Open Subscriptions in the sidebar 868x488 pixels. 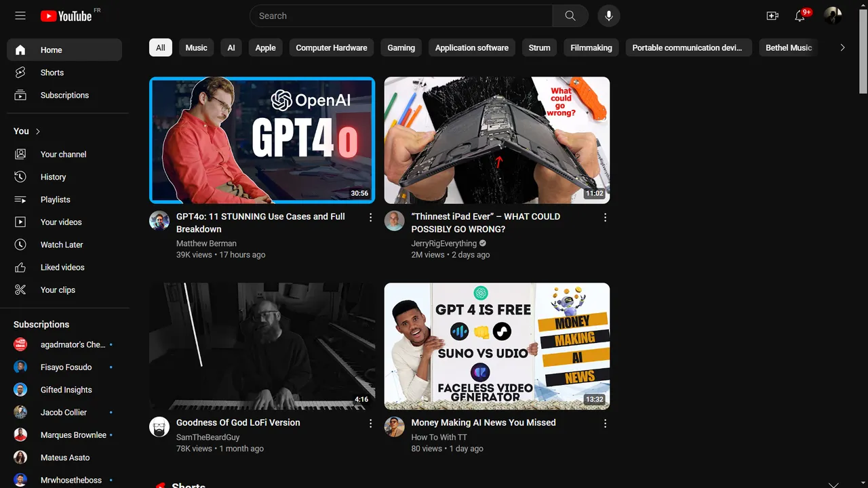click(64, 95)
